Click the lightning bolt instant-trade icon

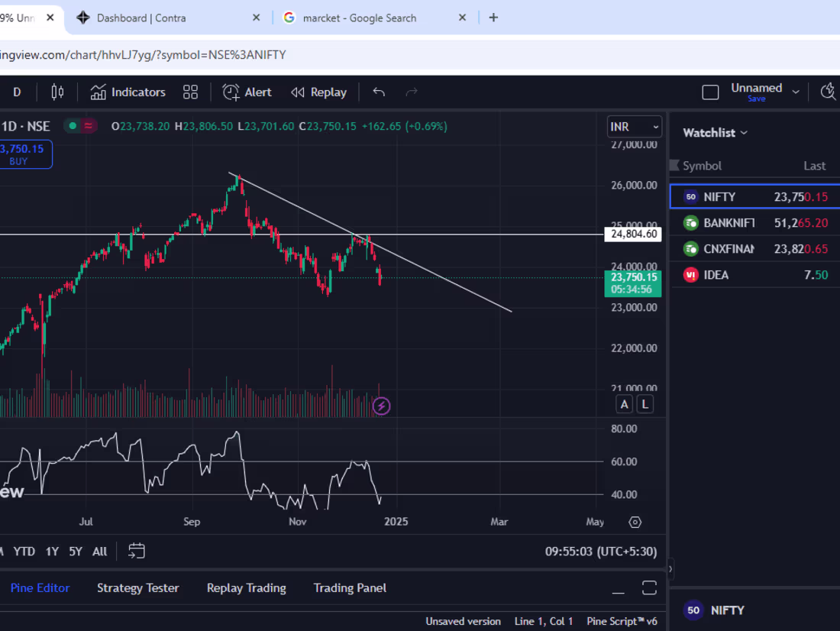[x=382, y=406]
